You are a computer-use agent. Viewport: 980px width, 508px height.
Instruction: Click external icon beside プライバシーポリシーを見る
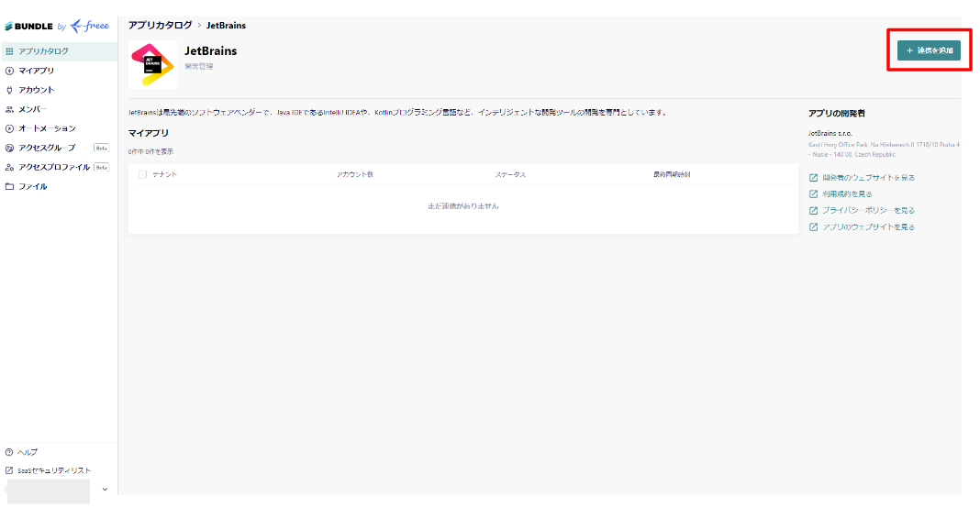(x=813, y=211)
